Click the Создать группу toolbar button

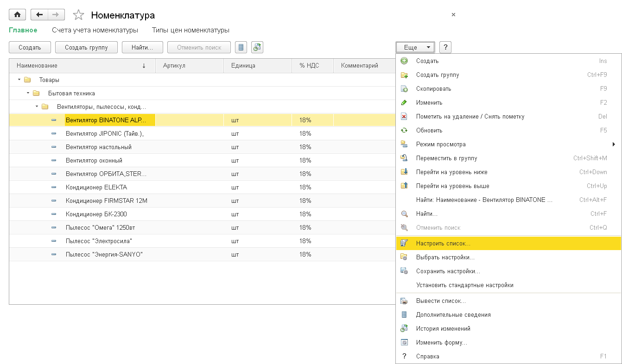click(x=86, y=47)
